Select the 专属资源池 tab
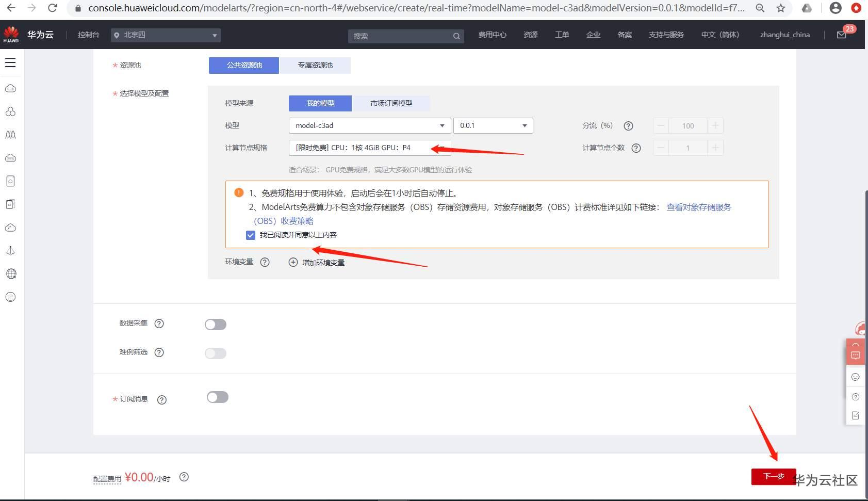The width and height of the screenshot is (868, 501). tap(315, 65)
